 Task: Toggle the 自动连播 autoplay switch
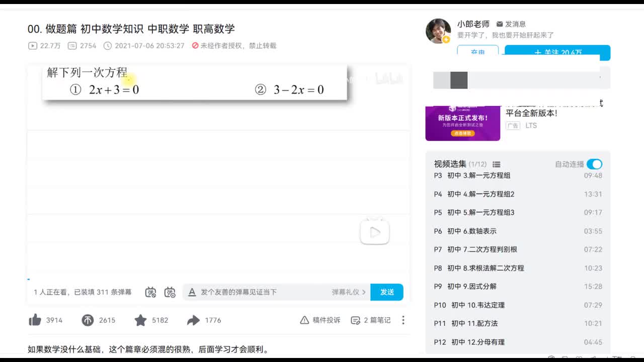[594, 164]
